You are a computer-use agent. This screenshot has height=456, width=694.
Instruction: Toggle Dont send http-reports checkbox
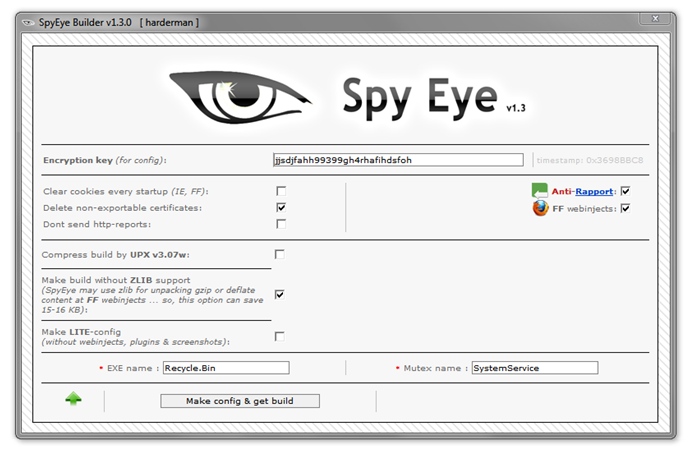281,224
